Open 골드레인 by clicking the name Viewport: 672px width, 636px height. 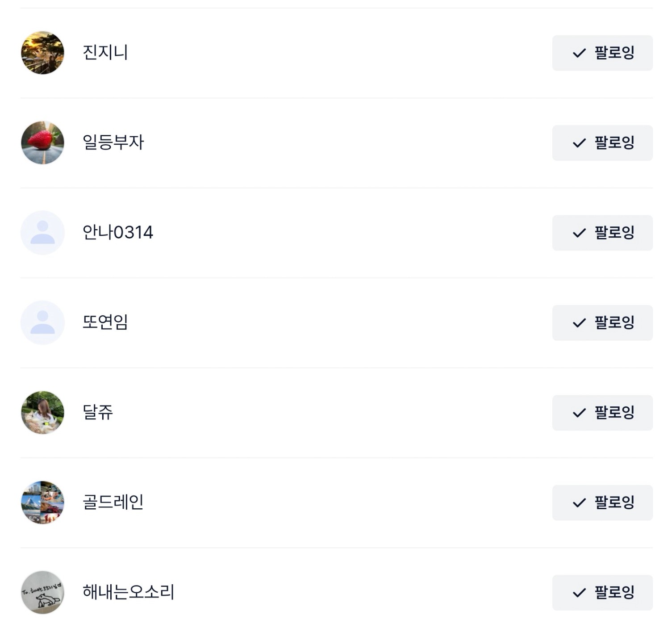(x=113, y=502)
